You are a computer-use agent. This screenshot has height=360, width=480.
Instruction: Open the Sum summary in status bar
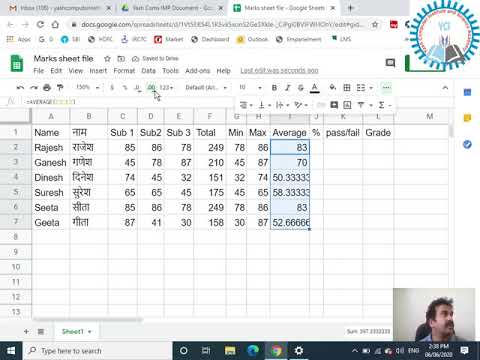tap(368, 331)
